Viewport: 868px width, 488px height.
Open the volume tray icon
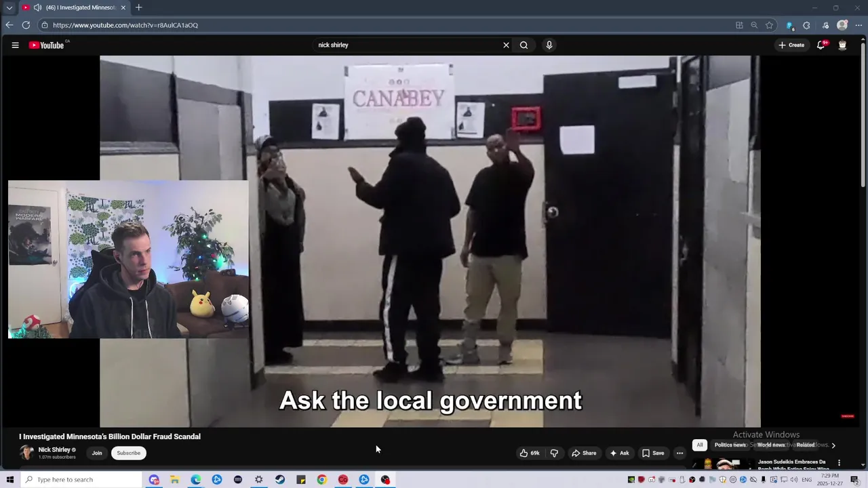794,480
